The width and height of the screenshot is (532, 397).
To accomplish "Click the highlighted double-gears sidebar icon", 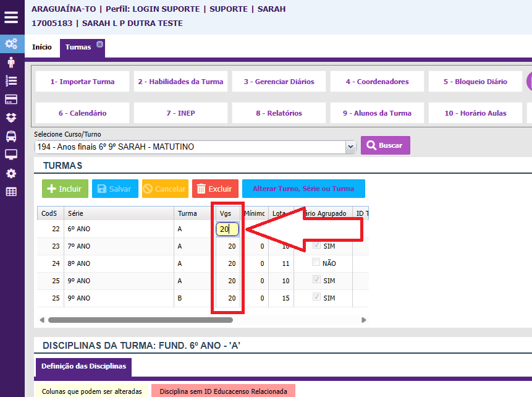I will [x=11, y=44].
